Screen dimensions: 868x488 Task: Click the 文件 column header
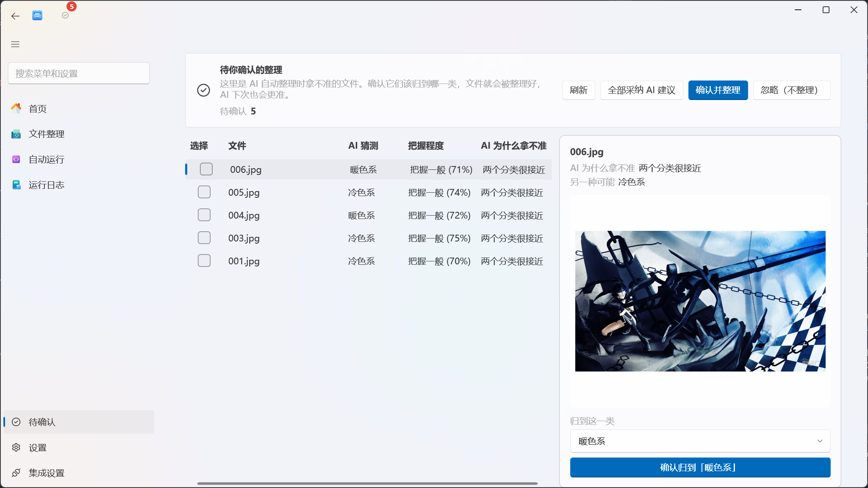pos(237,146)
